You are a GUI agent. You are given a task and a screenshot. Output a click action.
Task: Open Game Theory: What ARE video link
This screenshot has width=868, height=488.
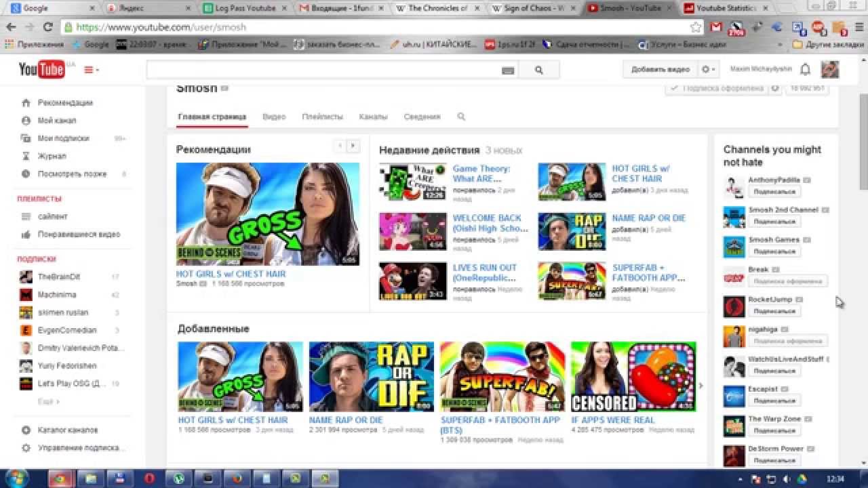click(481, 174)
